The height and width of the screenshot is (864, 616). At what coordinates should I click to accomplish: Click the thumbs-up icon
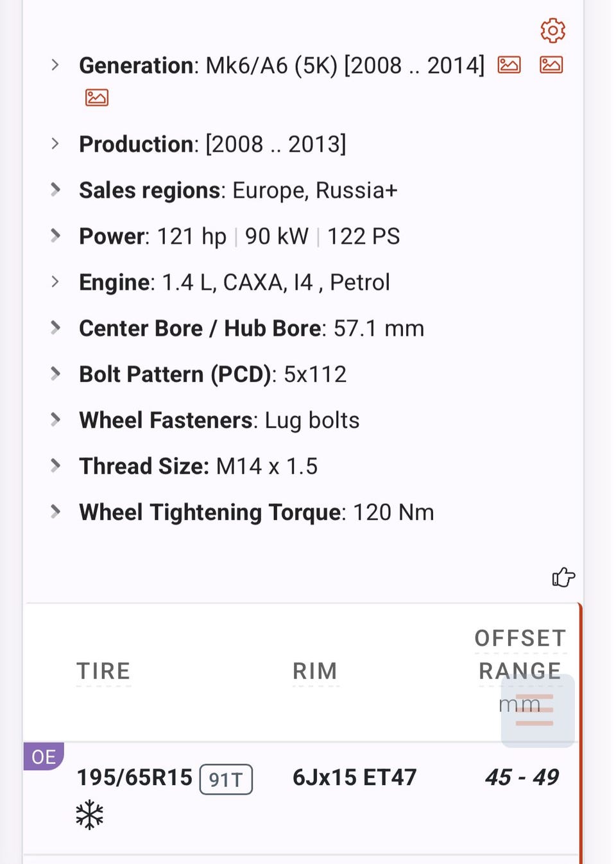pos(563,577)
